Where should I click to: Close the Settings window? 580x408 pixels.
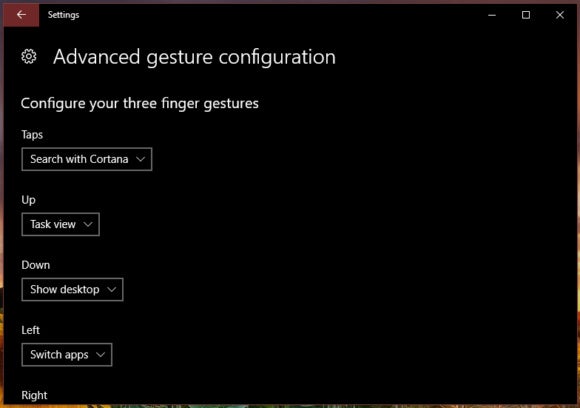pos(560,15)
